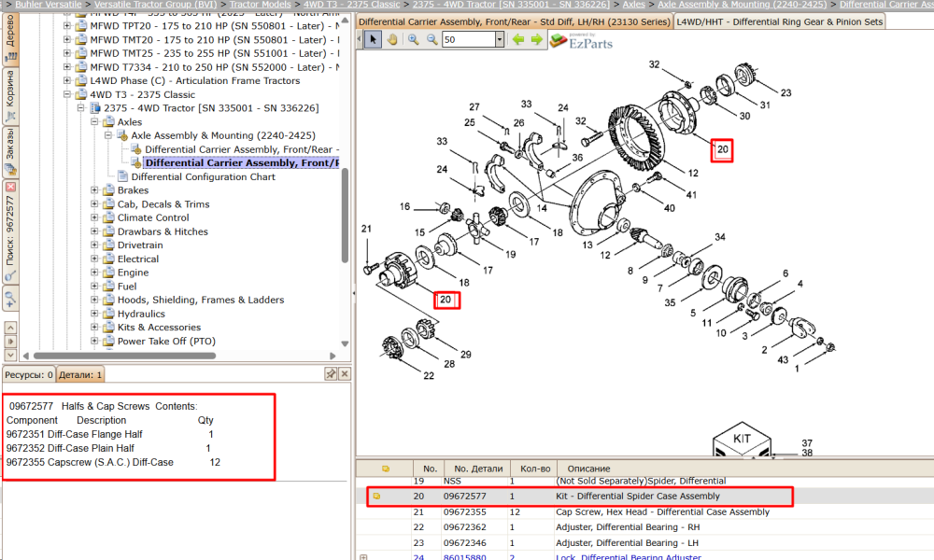Select the Kits & Accessories folder

(x=159, y=328)
